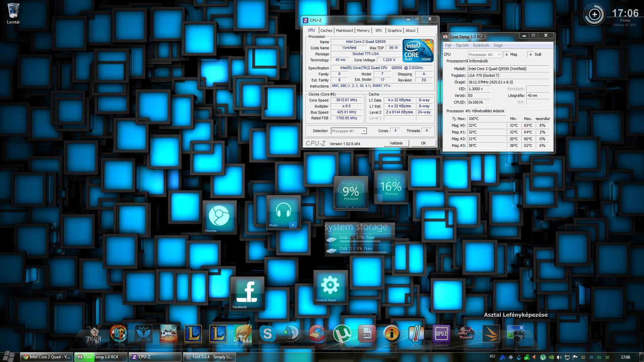
Task: Switch to LinX 0.6.4 taskbar window
Action: tap(210, 357)
